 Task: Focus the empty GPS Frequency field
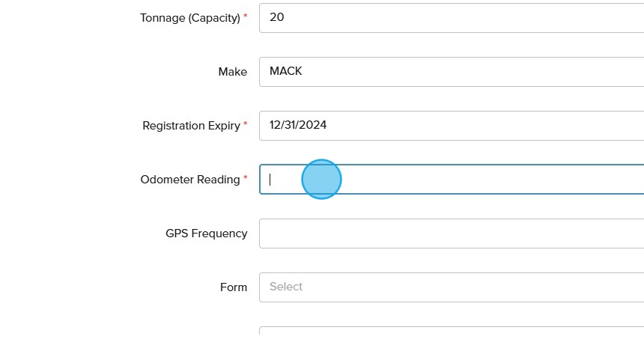pos(449,234)
